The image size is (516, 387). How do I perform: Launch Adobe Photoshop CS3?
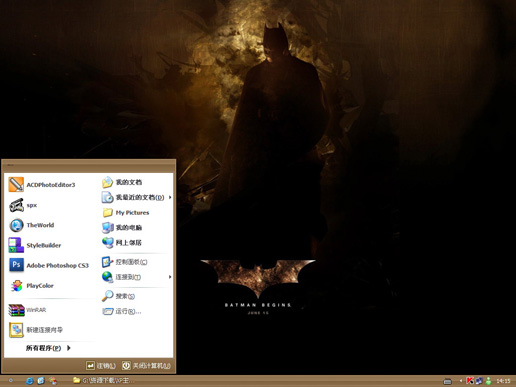coord(49,265)
